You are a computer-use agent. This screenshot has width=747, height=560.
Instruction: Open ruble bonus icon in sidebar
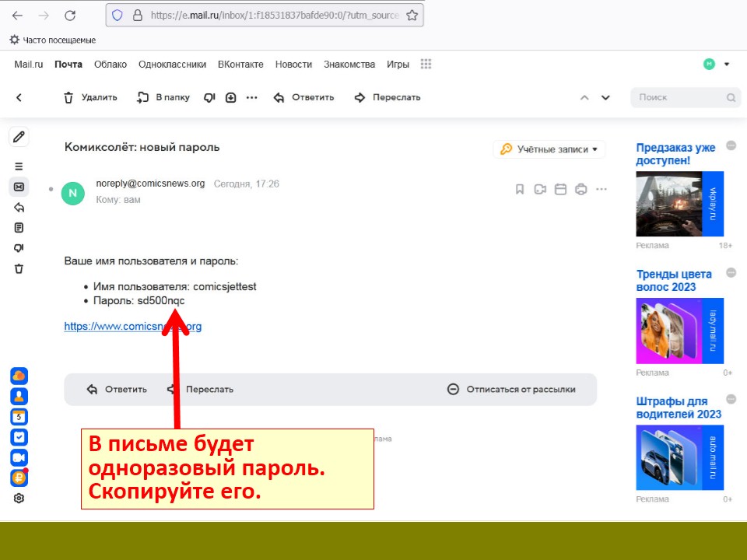pyautogui.click(x=19, y=478)
